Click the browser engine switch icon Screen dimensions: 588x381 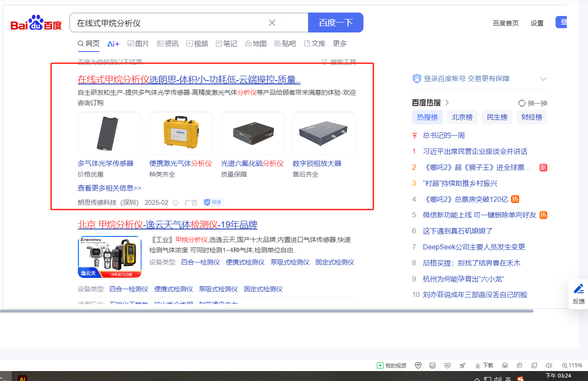519,365
